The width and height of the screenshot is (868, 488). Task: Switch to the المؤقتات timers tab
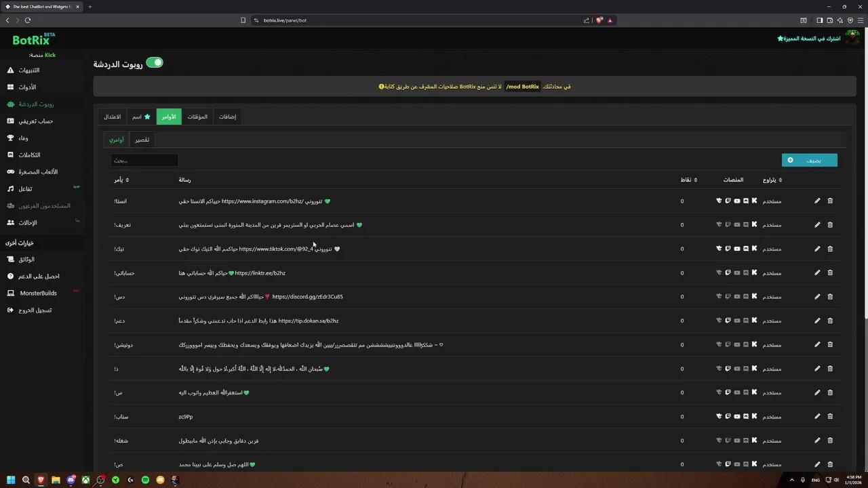[197, 117]
